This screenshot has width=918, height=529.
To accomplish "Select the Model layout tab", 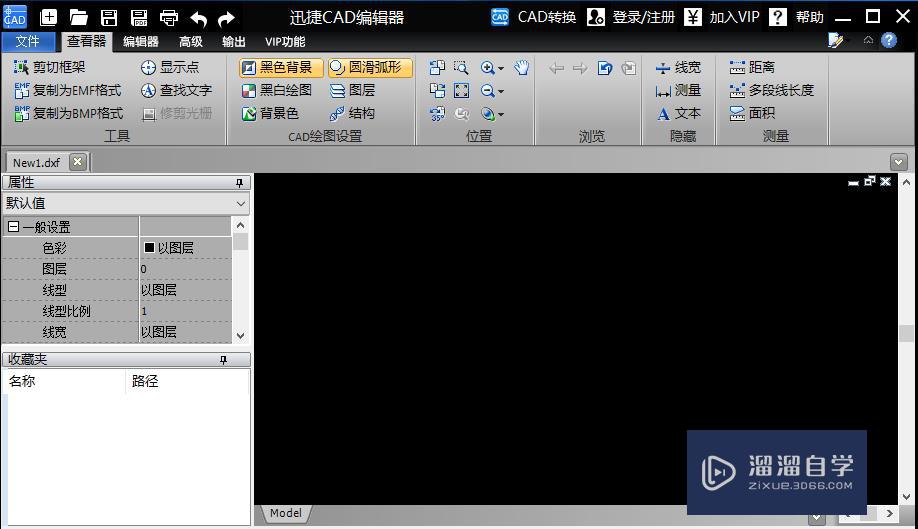I will click(x=286, y=513).
